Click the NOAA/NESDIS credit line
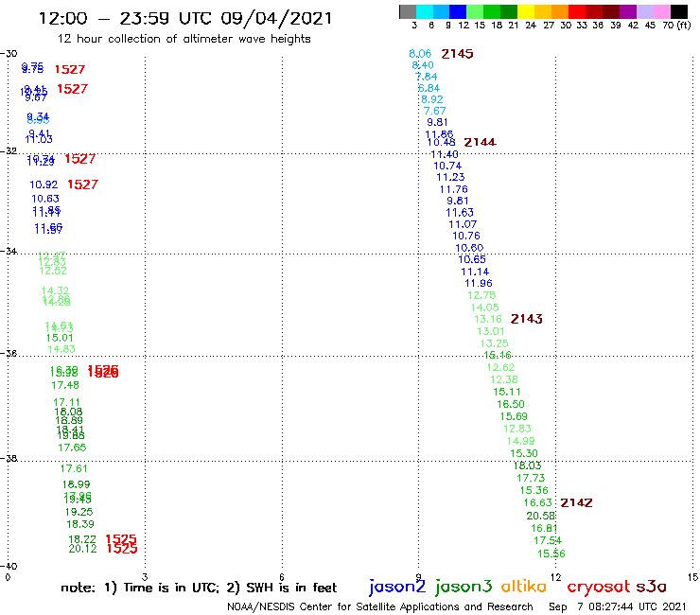700x615 pixels. 380,606
